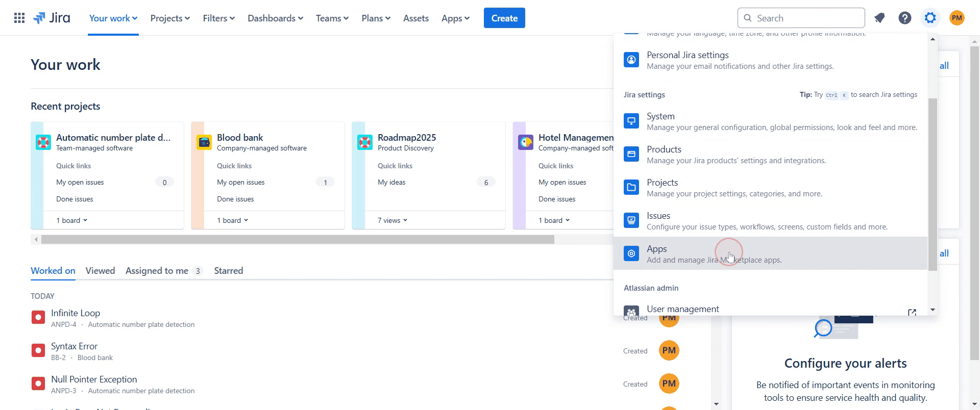This screenshot has height=410, width=980.
Task: Expand the 7 views dropdown for Roadmap2025
Action: pos(393,220)
